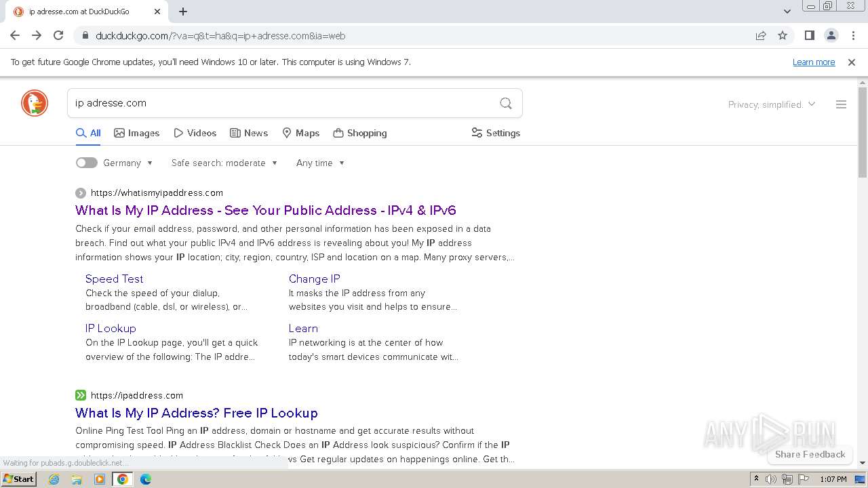The image size is (868, 488).
Task: Open the side panel icon
Action: pyautogui.click(x=809, y=35)
